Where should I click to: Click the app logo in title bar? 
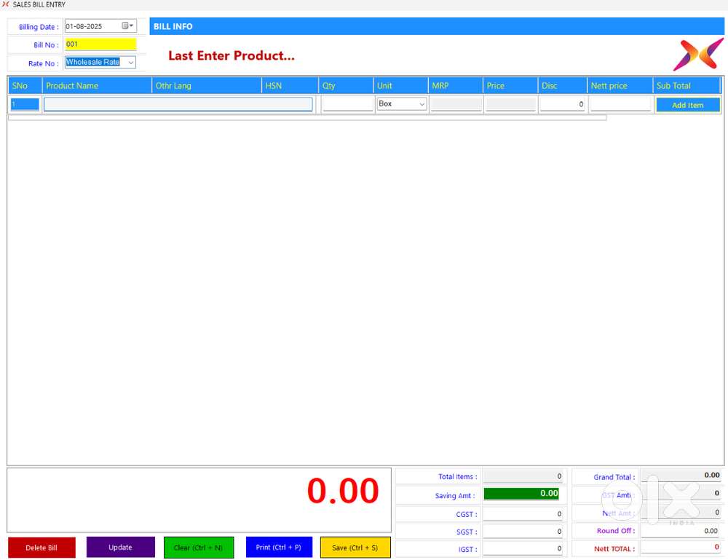(6, 4)
